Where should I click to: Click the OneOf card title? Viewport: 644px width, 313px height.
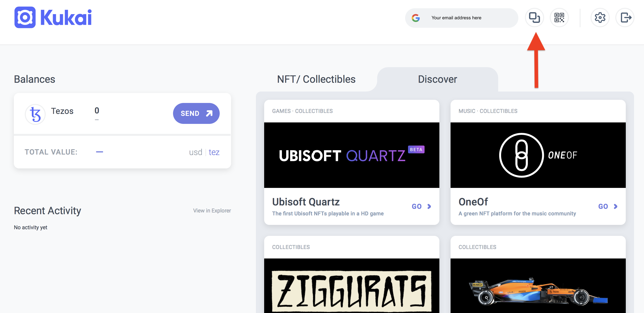[x=473, y=202]
